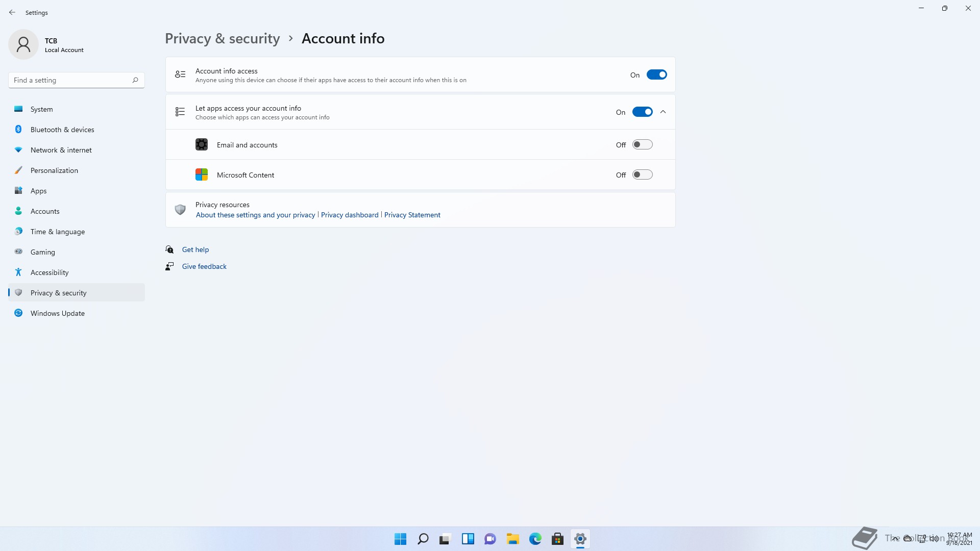
Task: Select Bluetooth & devices in the sidebar
Action: pos(62,130)
